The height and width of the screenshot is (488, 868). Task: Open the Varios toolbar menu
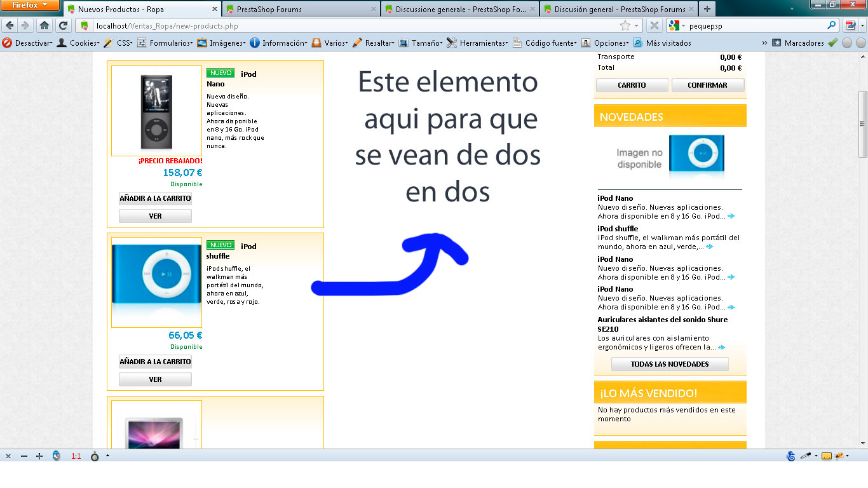(329, 43)
